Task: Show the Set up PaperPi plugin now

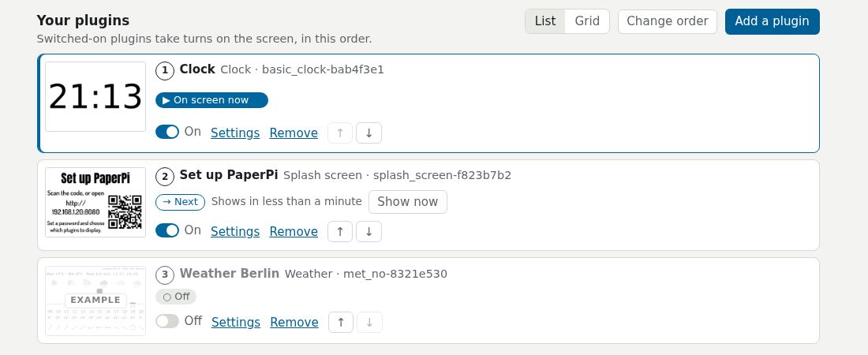Action: pos(407,202)
